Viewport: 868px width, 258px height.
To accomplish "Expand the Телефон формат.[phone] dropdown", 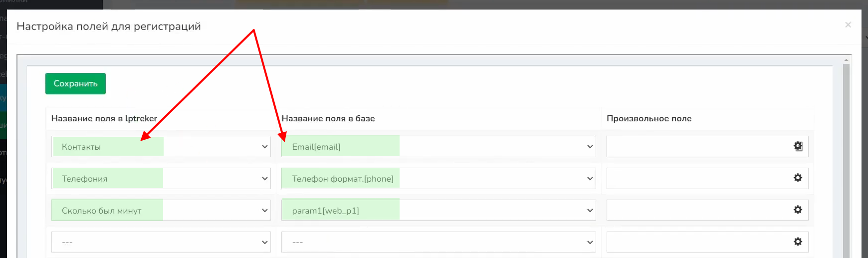I will pyautogui.click(x=438, y=179).
